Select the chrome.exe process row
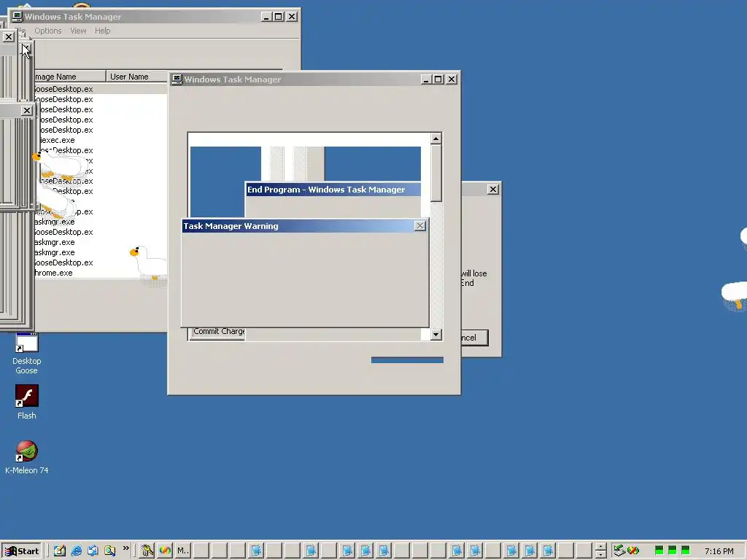 pyautogui.click(x=100, y=273)
